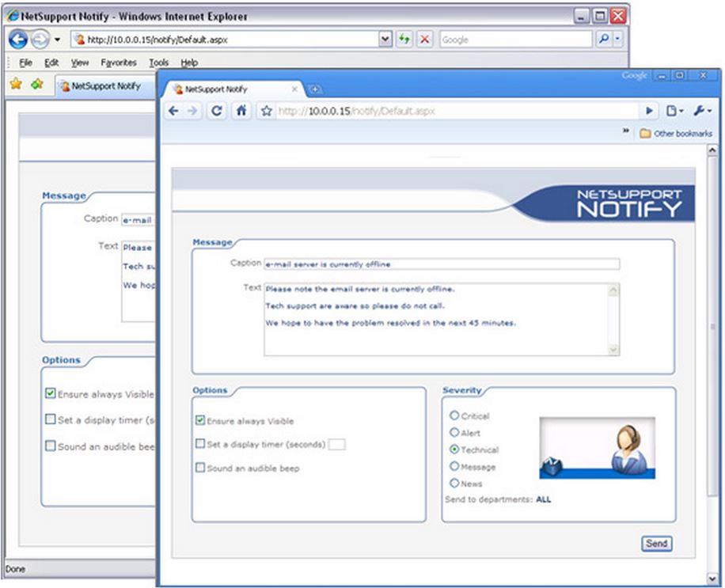The width and height of the screenshot is (725, 588).
Task: Open the Edit menu in Internet Explorer
Action: [51, 63]
